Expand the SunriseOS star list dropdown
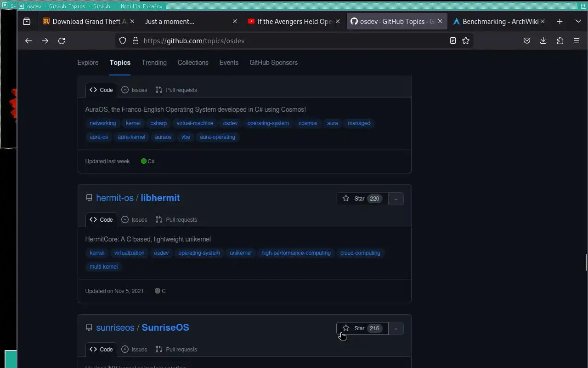Image resolution: width=588 pixels, height=368 pixels. coord(396,328)
